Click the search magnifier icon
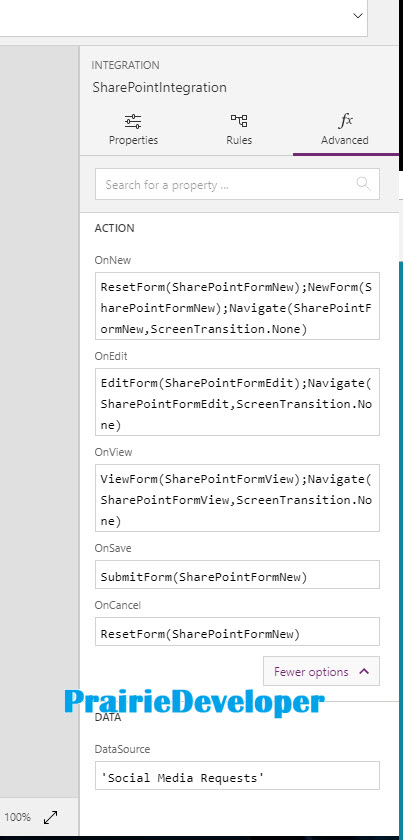The width and height of the screenshot is (403, 840). coord(363,184)
